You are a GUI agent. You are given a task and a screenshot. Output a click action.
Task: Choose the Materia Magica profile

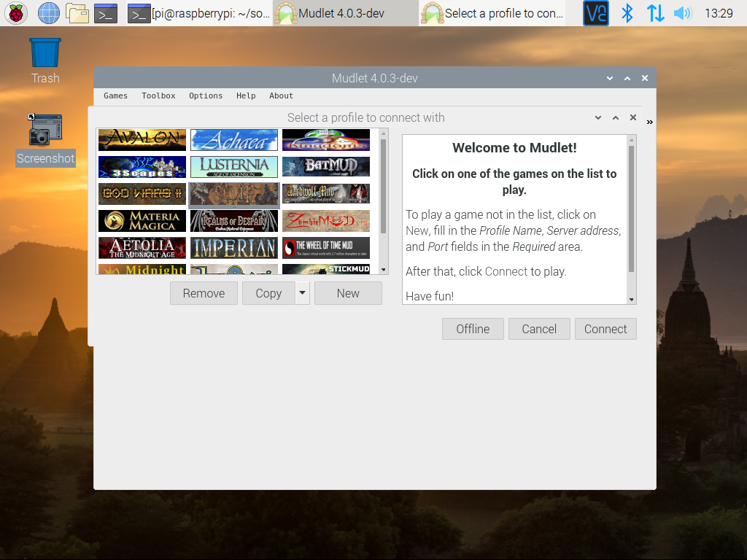pyautogui.click(x=142, y=221)
